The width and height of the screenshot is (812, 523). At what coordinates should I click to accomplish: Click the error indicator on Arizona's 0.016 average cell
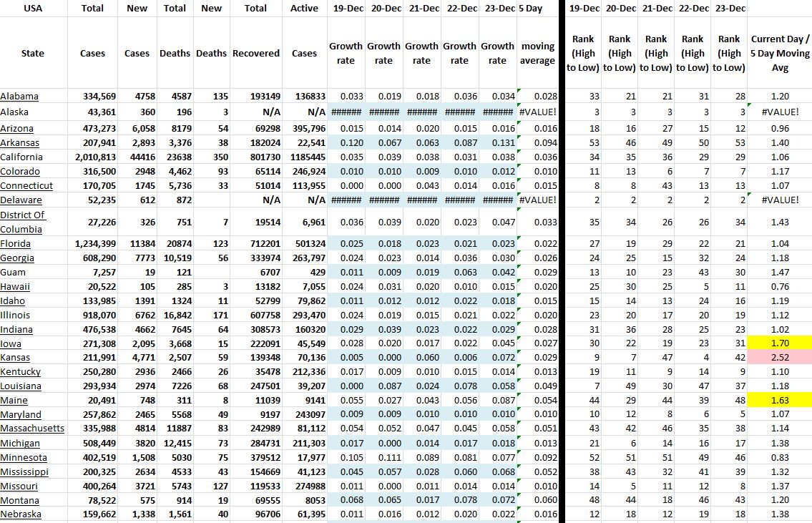520,122
